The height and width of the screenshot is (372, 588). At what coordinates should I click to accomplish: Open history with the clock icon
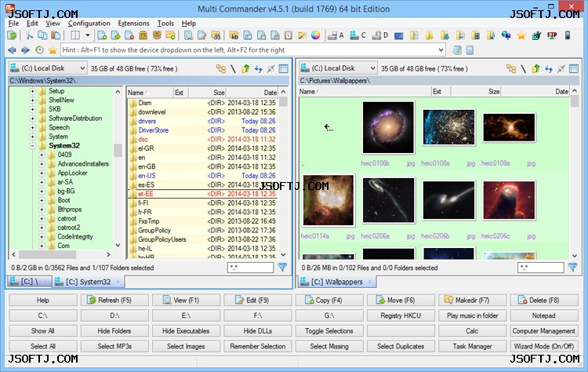(39, 50)
